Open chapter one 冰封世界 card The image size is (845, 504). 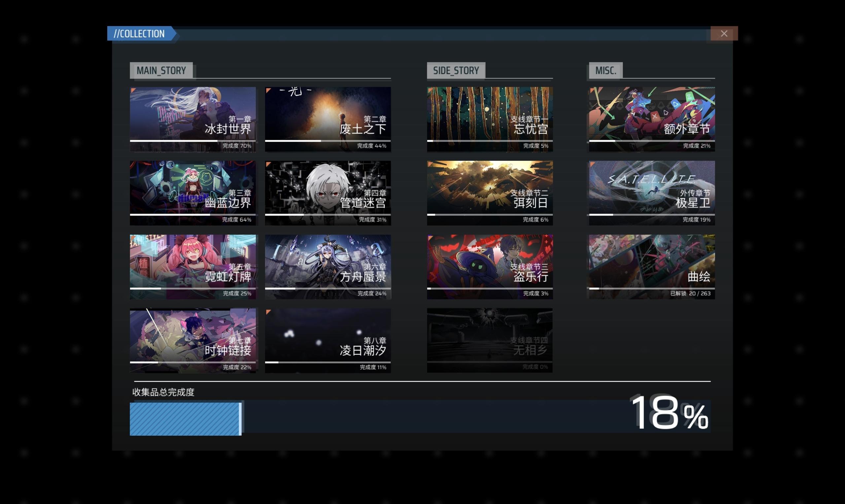point(192,119)
